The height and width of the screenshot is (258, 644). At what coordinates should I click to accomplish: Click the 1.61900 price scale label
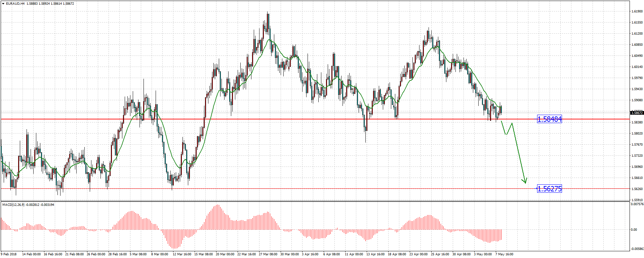[x=637, y=11]
